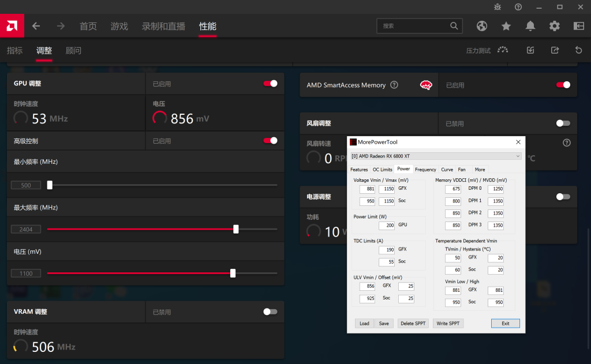The width and height of the screenshot is (591, 364).
Task: Click the bug report icon in title bar
Action: 498,7
